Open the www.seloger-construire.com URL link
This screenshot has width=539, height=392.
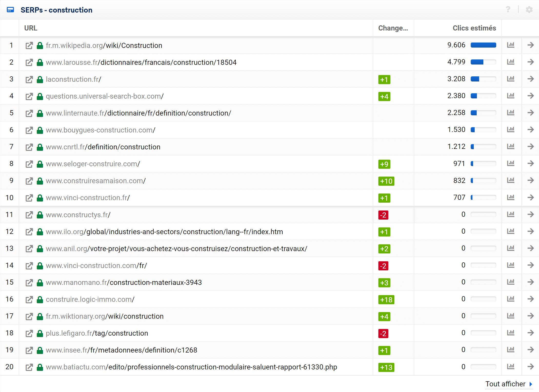(x=93, y=164)
